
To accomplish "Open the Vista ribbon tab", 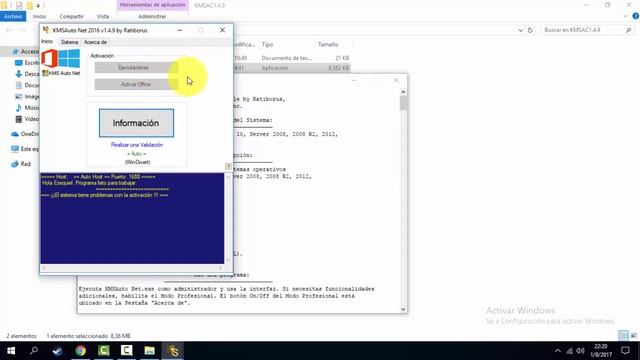I will click(103, 16).
